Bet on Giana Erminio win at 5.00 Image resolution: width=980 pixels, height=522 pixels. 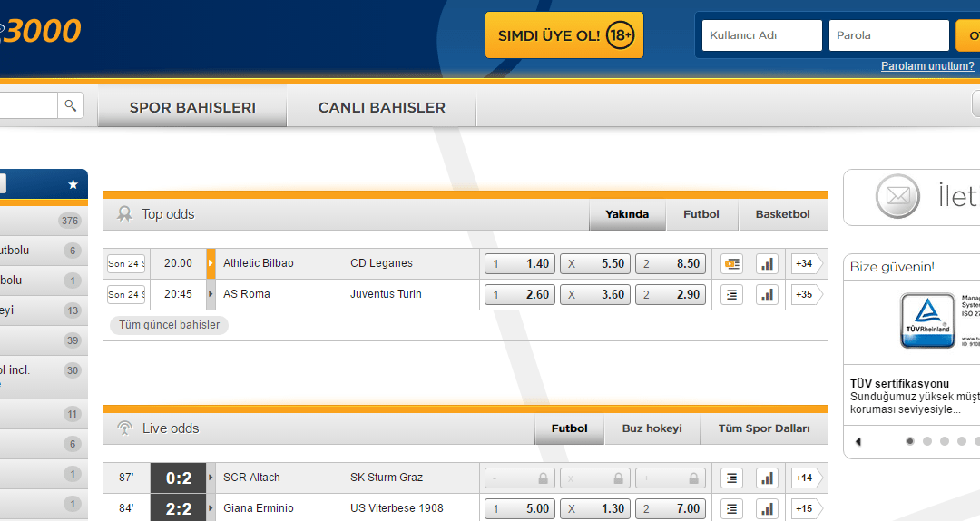click(520, 509)
